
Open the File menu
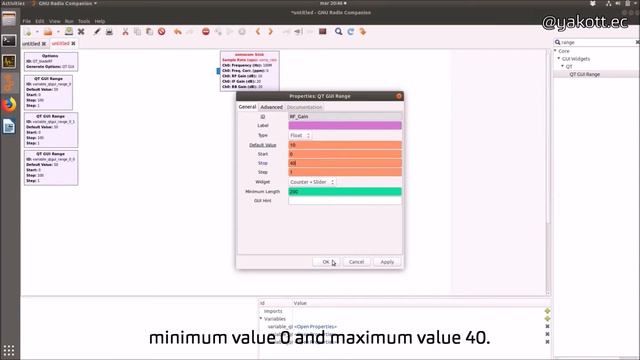27,21
